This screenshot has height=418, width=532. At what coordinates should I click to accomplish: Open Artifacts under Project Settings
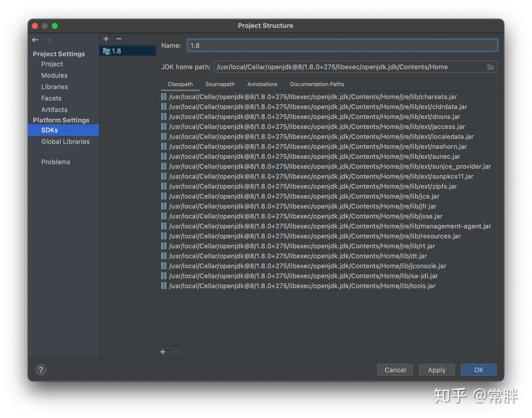tap(54, 110)
